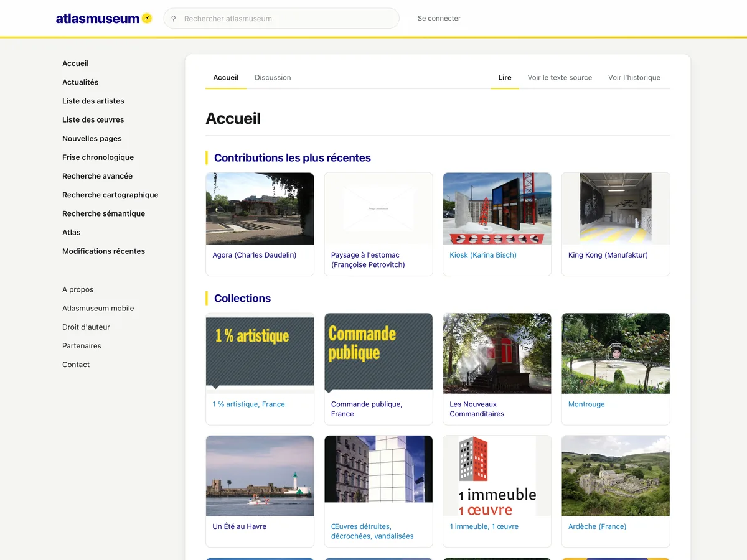Open the Commande publique collection image

coord(378,353)
